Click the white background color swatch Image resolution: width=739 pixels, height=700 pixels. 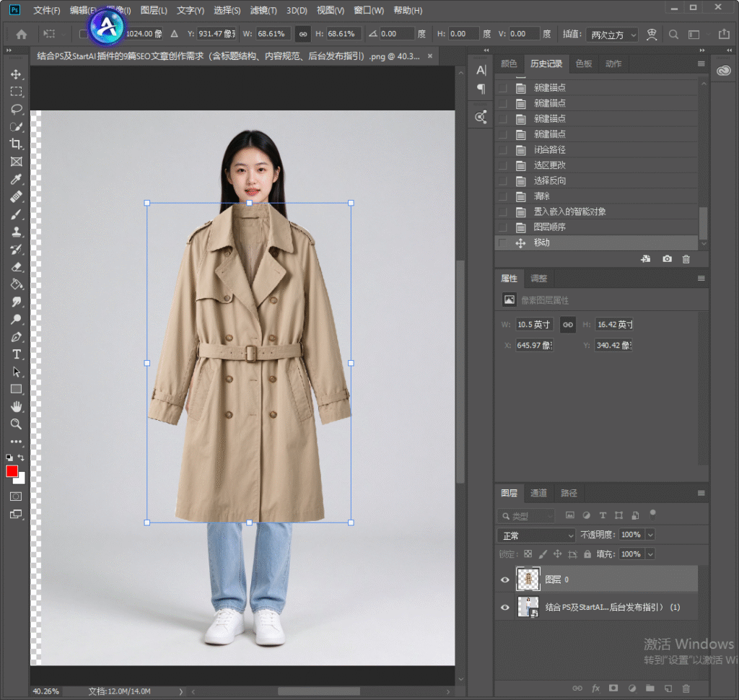(x=21, y=479)
